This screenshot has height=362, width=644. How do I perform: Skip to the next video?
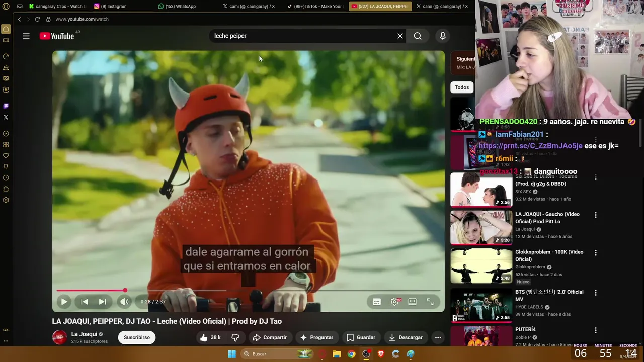[102, 302]
